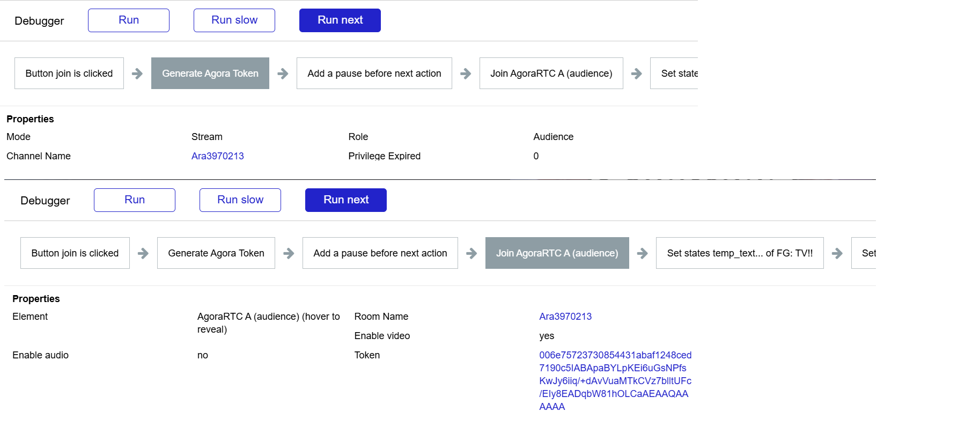The height and width of the screenshot is (448, 980).
Task: Click arrow after Set states temp_text step
Action: click(x=837, y=253)
